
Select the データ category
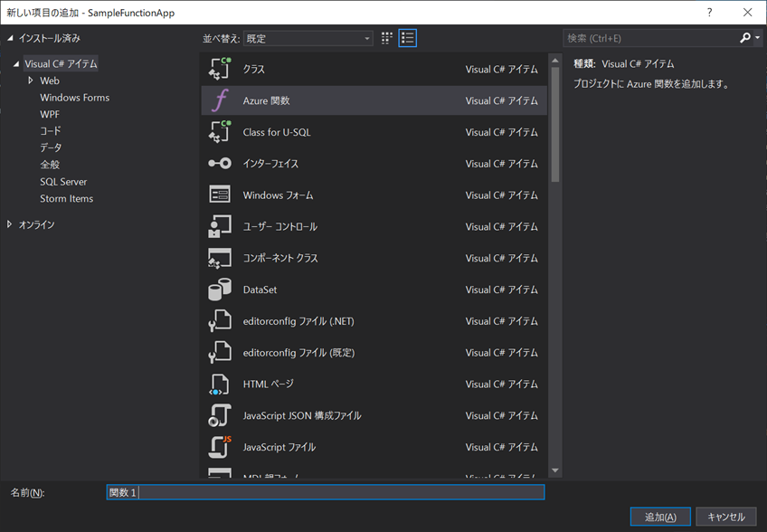51,147
